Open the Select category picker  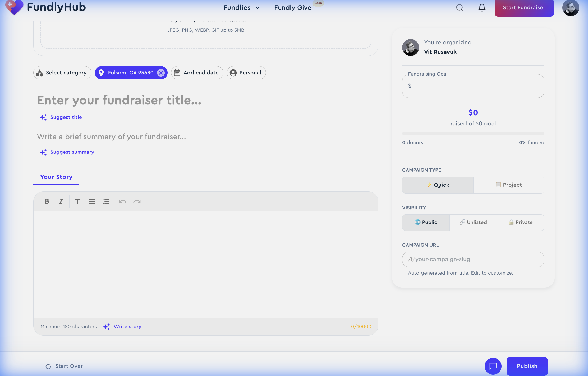pos(62,73)
